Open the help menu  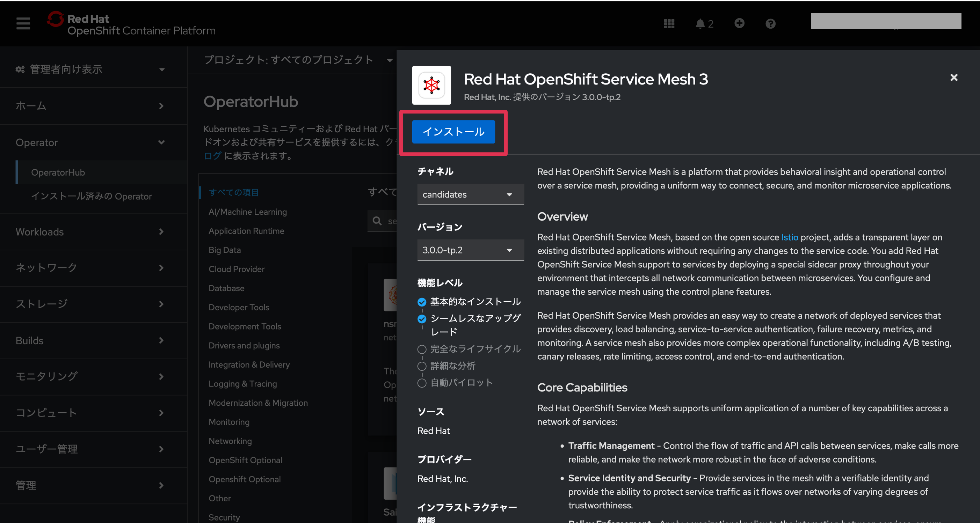[x=771, y=23]
